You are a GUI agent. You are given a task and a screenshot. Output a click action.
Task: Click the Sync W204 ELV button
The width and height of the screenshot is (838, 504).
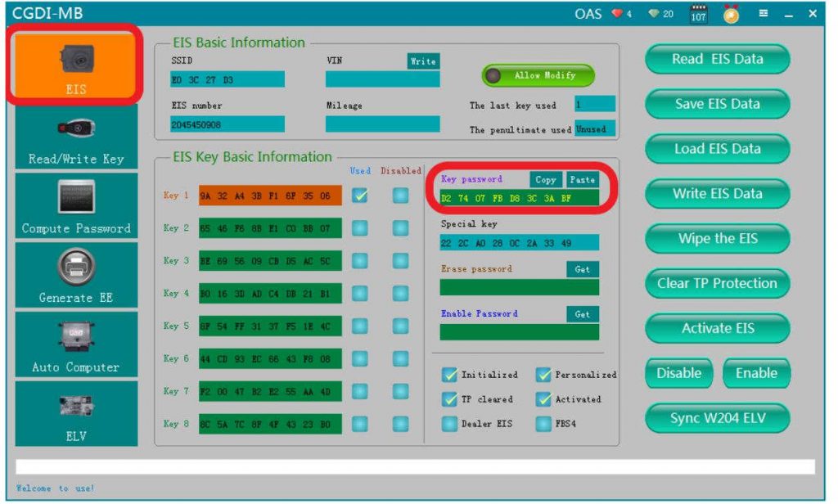point(717,418)
